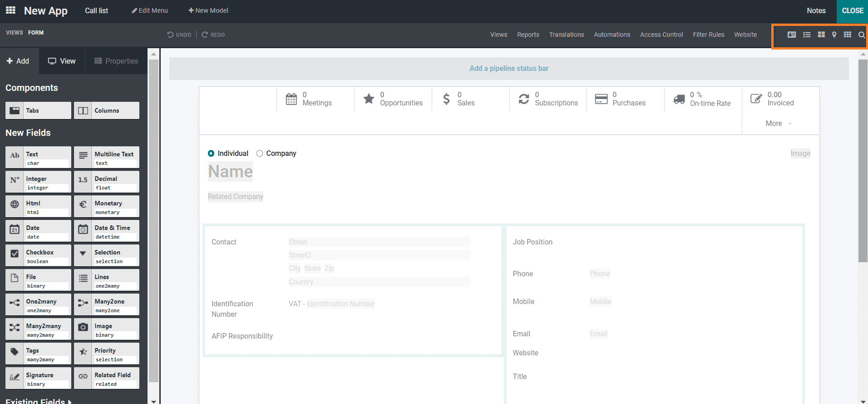Switch to the kanban view icon
This screenshot has height=404, width=868.
coord(821,35)
